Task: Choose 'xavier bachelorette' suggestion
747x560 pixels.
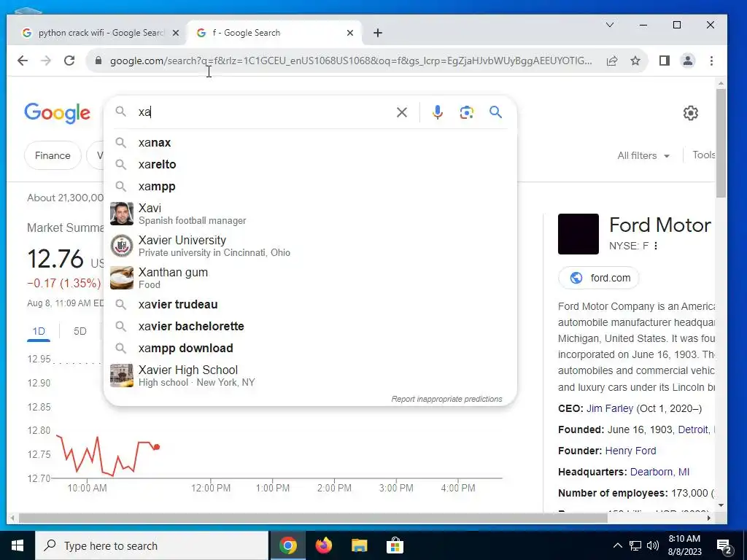Action: (310, 326)
